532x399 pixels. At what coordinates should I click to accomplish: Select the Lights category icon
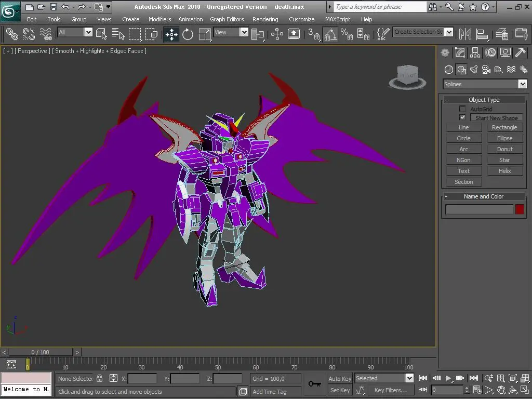click(x=474, y=70)
